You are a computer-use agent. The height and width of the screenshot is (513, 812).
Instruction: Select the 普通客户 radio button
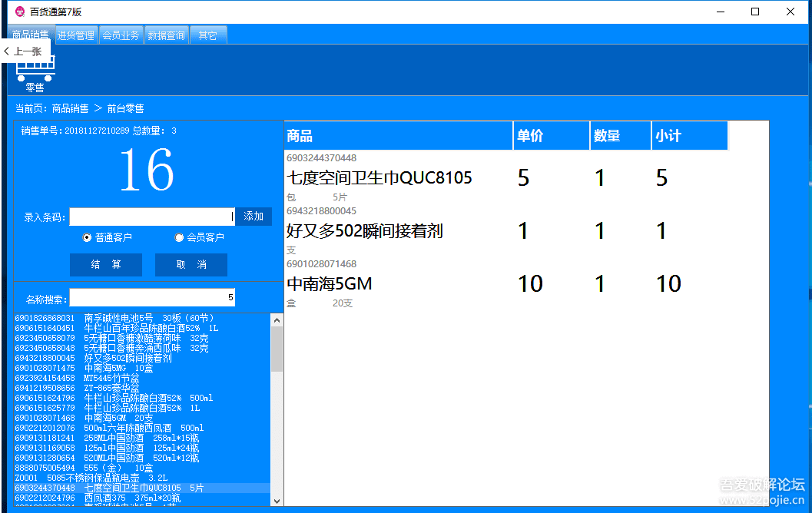[x=88, y=238]
